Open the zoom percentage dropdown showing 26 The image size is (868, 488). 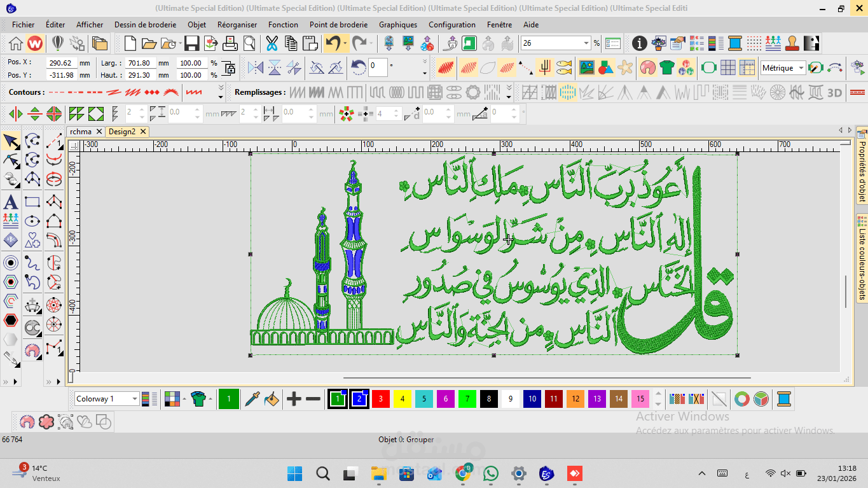586,43
